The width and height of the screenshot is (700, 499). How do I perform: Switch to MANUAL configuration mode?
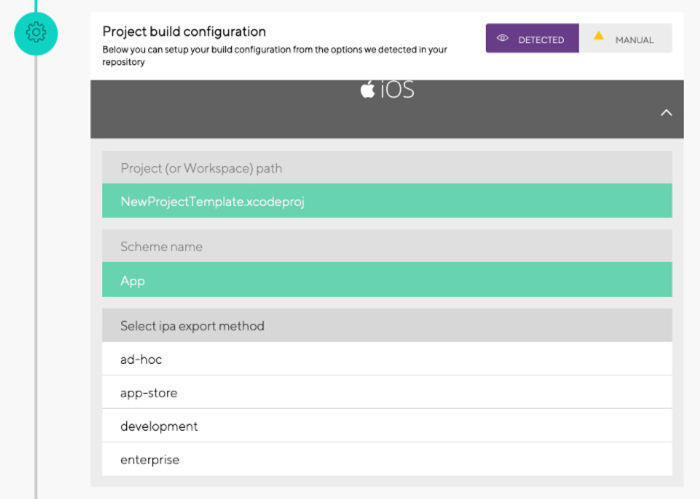[625, 38]
